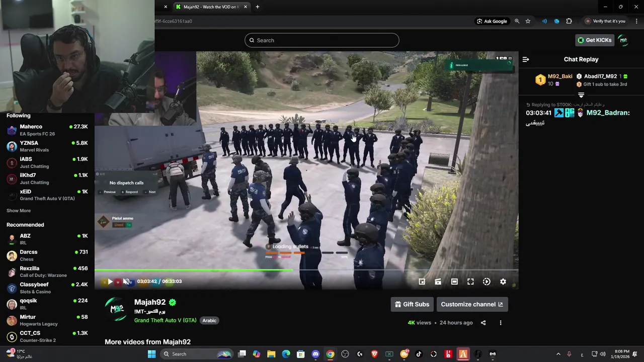644x362 pixels.
Task: Open ABZ recommended channel
Action: click(x=47, y=239)
